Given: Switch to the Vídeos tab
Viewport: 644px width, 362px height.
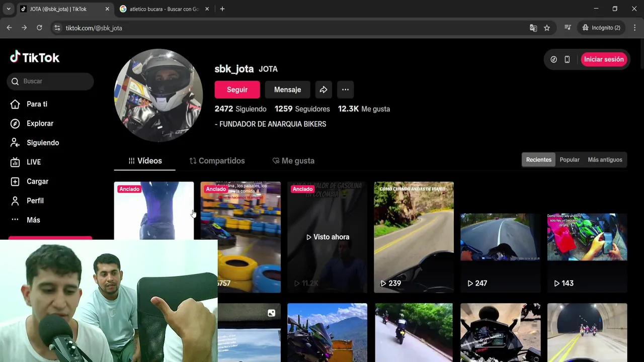Looking at the screenshot, I should tap(145, 161).
